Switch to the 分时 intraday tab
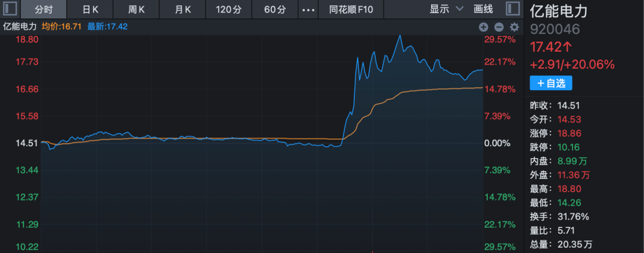 [44, 10]
